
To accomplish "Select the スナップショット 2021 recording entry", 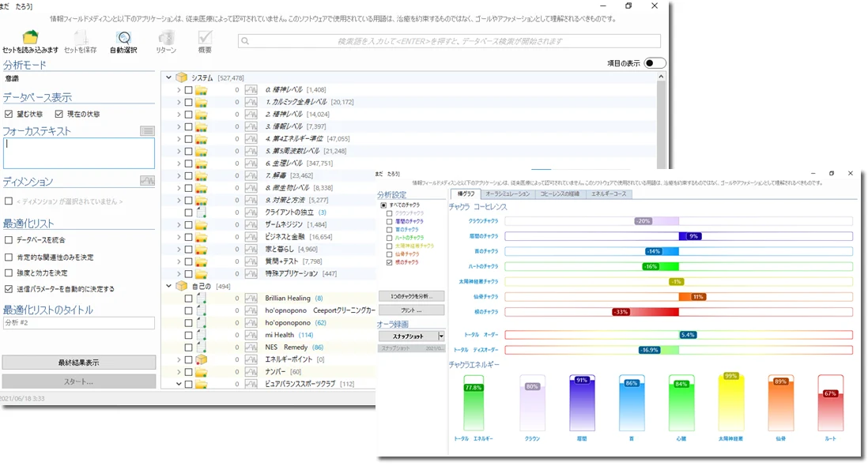I will click(x=411, y=348).
